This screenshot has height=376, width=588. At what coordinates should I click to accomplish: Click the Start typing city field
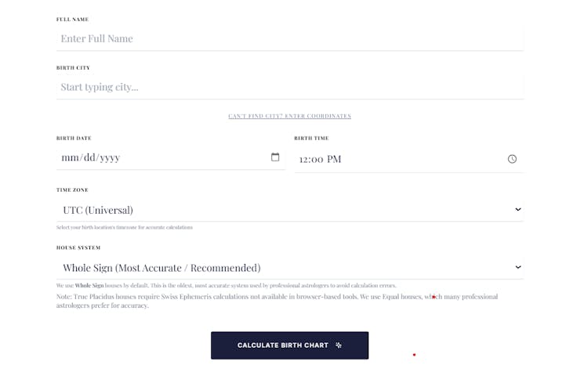(289, 87)
